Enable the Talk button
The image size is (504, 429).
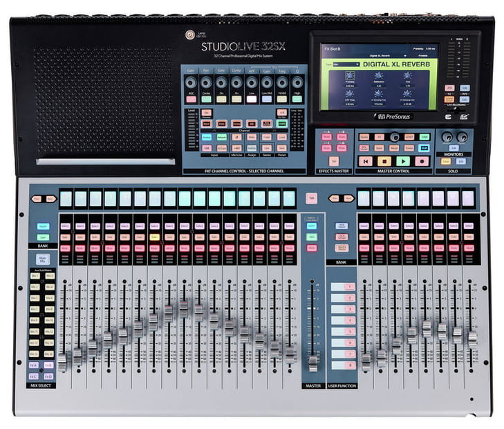(x=311, y=199)
